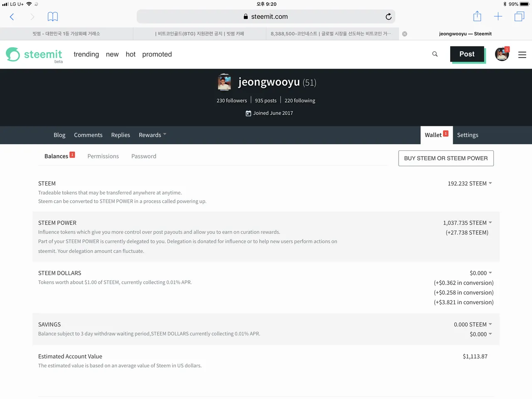This screenshot has height=399, width=532.
Task: Click the Estimated Account Value heading
Action: pos(70,357)
